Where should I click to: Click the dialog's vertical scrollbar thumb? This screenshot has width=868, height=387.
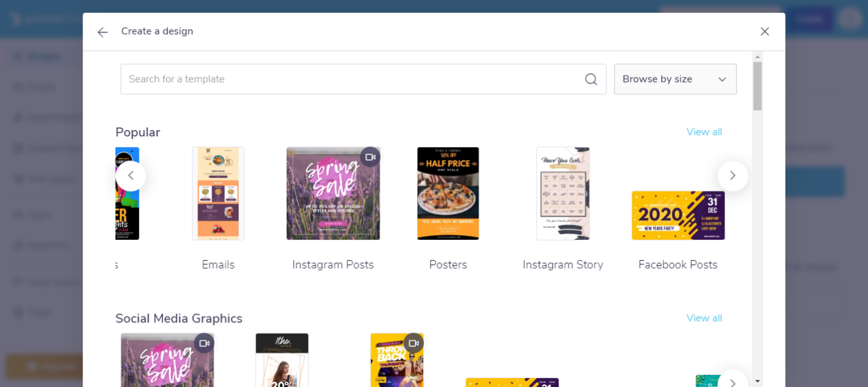coord(757,86)
